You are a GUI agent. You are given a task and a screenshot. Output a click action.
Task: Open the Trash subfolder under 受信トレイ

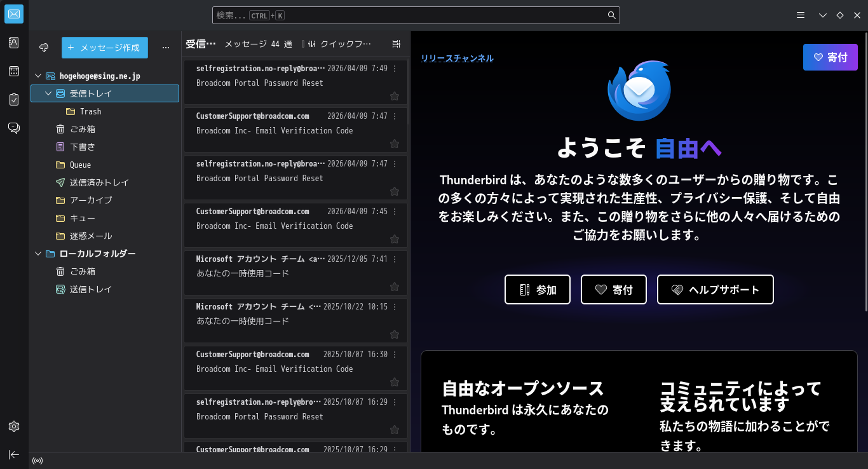click(x=105, y=111)
